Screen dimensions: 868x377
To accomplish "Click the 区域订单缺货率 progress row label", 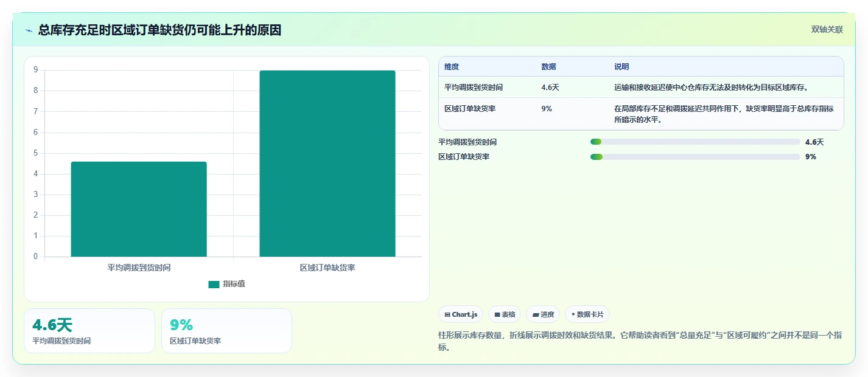I will pyautogui.click(x=464, y=157).
